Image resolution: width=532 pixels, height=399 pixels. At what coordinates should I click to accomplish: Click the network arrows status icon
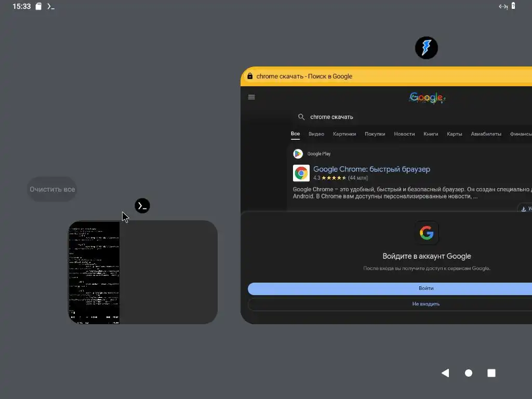tap(503, 6)
